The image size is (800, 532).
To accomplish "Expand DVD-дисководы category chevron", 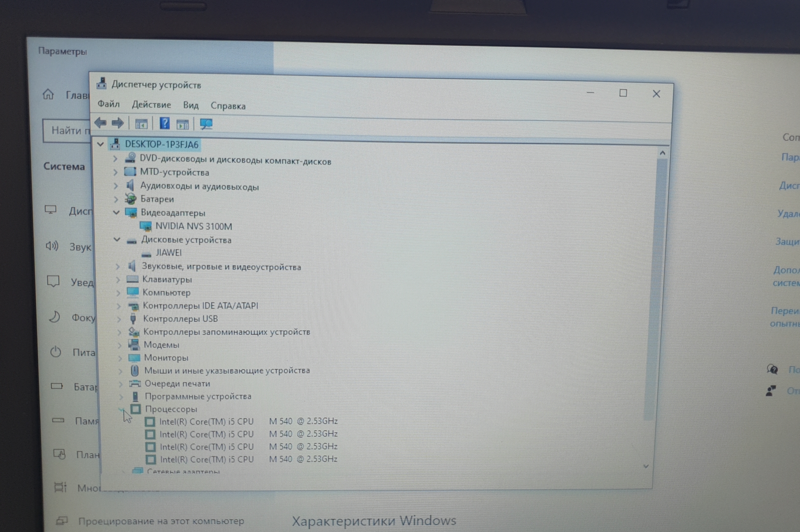I will [x=115, y=159].
